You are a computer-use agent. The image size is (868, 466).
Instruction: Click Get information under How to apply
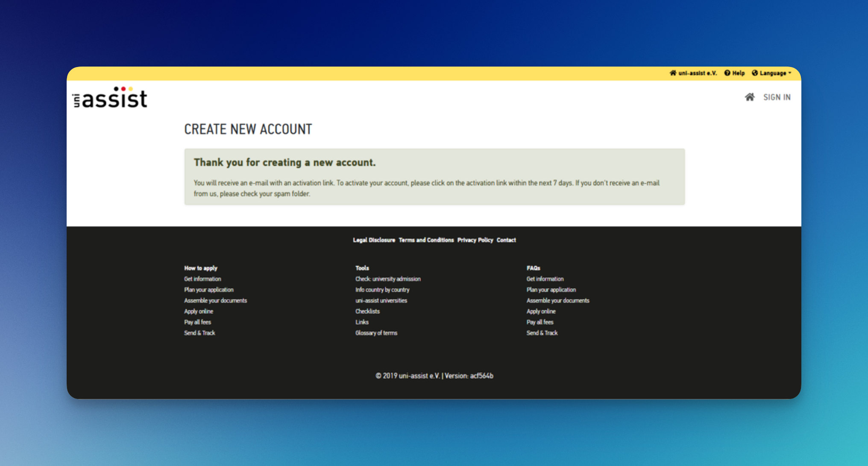click(202, 279)
